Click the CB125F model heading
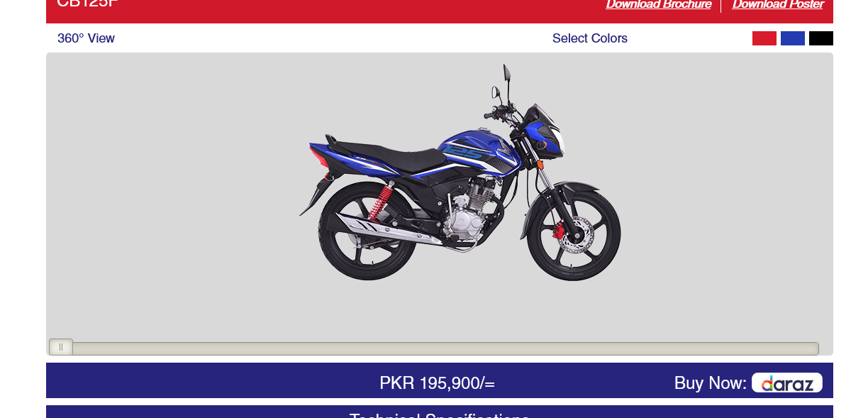Screen dimensions: 868x418 tap(88, 3)
